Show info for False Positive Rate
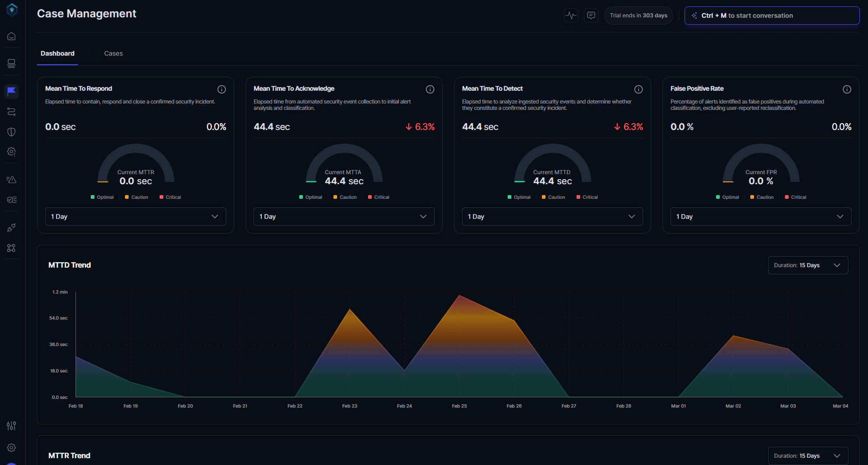The image size is (868, 465). (847, 89)
